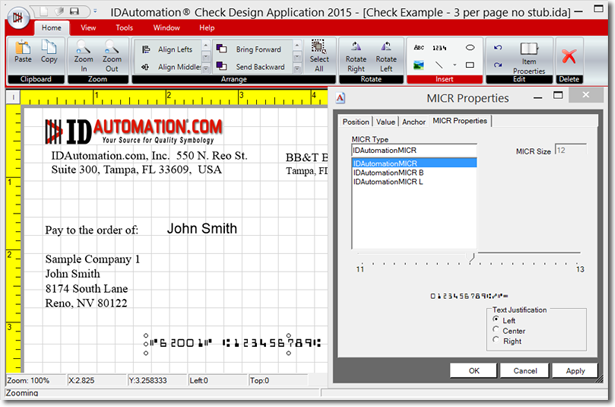
Task: Select IDAutomationMICR B in the list
Action: click(414, 173)
